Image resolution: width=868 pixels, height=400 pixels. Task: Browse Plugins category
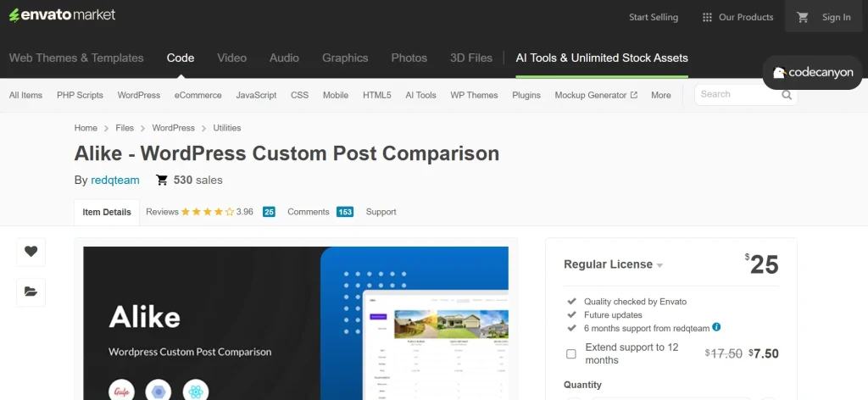coord(526,95)
